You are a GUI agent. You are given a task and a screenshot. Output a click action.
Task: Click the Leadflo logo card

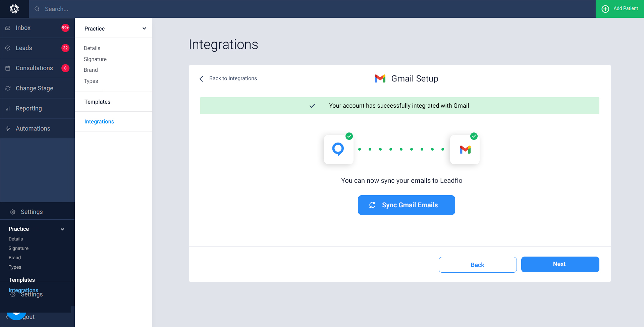coord(339,150)
